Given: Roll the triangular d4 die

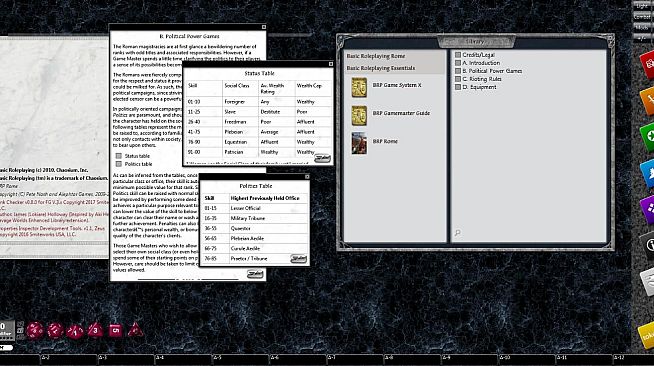Looking at the screenshot, I should pyautogui.click(x=135, y=330).
